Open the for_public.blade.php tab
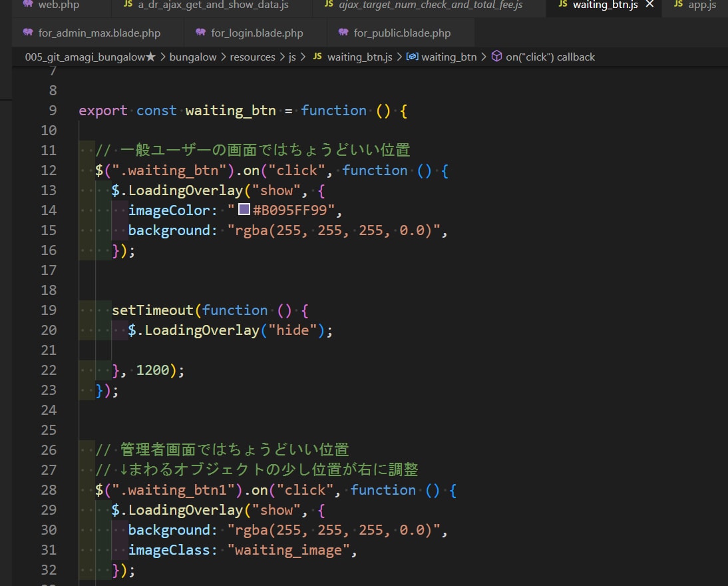Viewport: 728px width, 586px height. [402, 33]
